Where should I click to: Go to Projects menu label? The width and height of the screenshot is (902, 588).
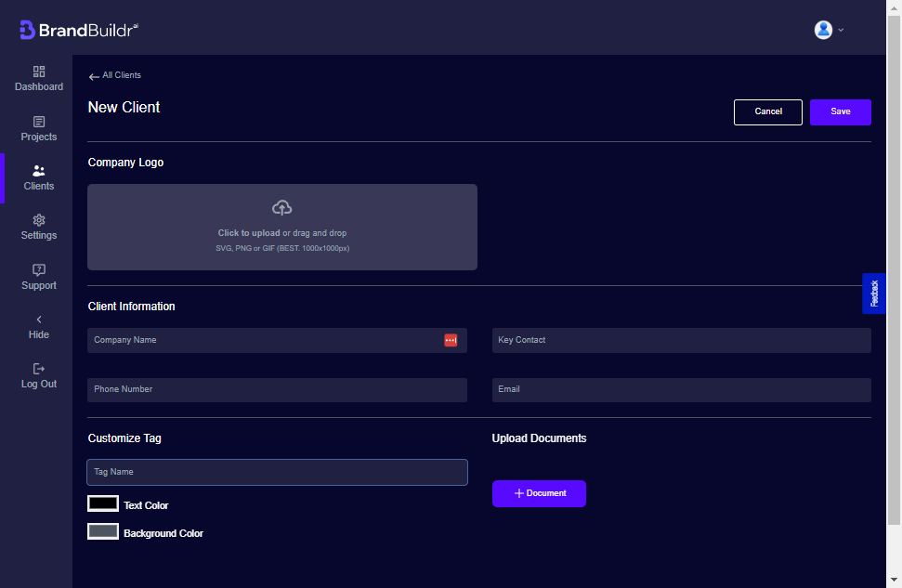pyautogui.click(x=38, y=137)
